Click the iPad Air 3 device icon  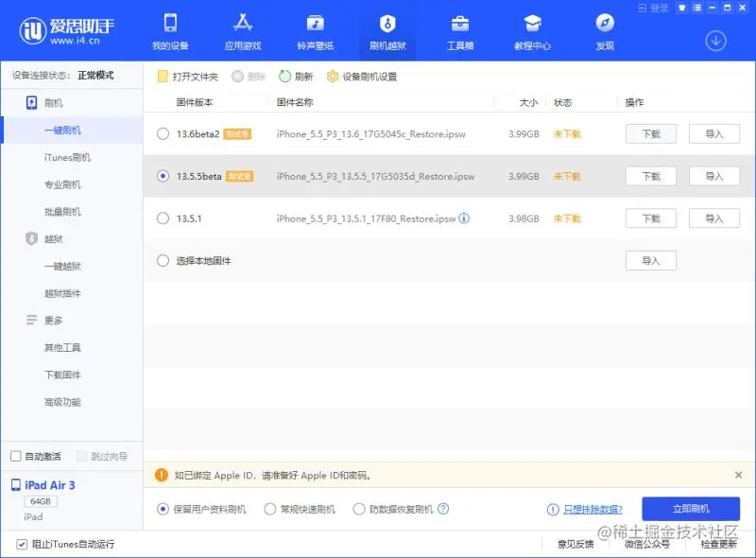point(16,485)
